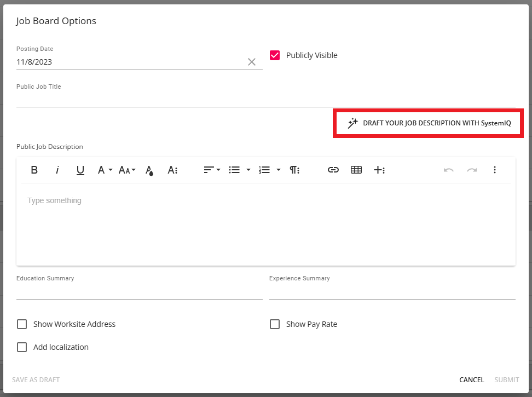
Task: Tick the Add localization checkbox
Action: pyautogui.click(x=22, y=347)
